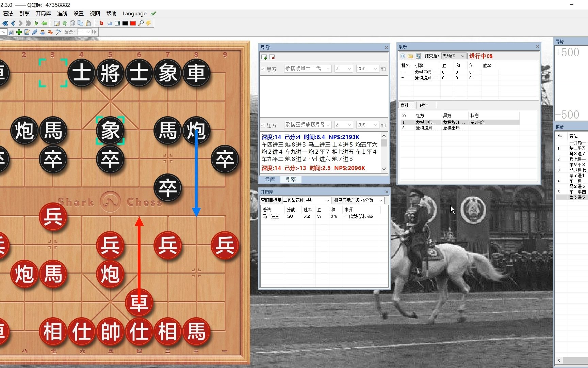Open the 红方 256 MB hash dropdown
The width and height of the screenshot is (588, 368).
click(367, 125)
